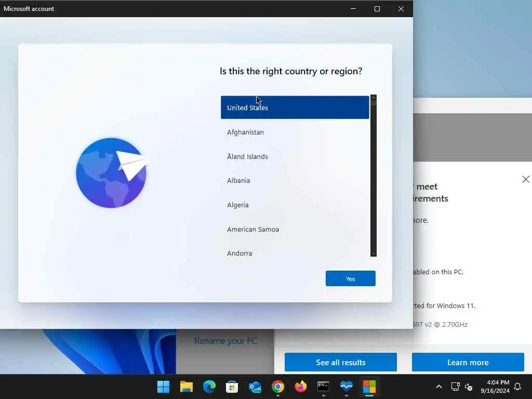Maximize the Microsoft account window
532x399 pixels.
point(377,9)
